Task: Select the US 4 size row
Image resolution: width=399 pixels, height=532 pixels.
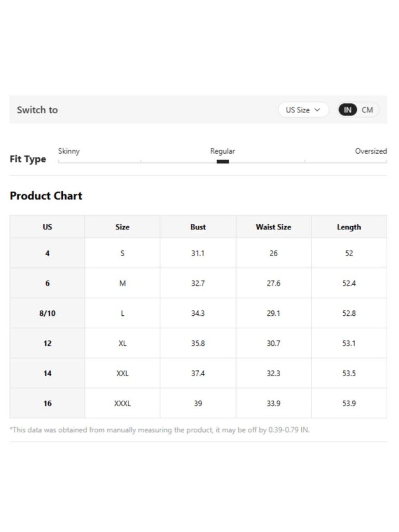Action: pos(198,253)
